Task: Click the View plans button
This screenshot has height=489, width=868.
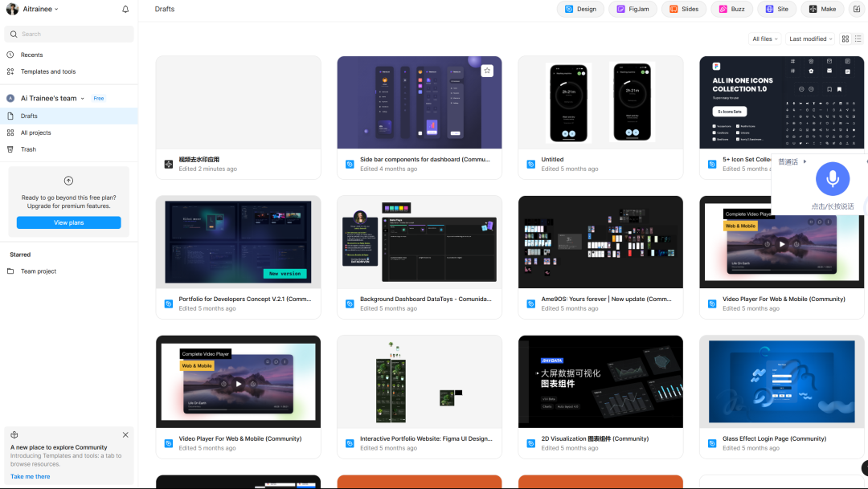Action: click(68, 222)
